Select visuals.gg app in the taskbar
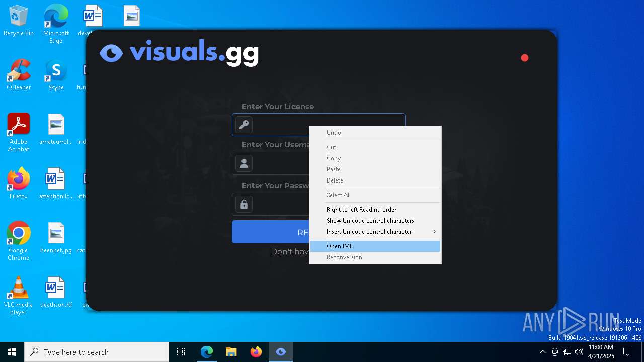The height and width of the screenshot is (362, 644). (281, 352)
